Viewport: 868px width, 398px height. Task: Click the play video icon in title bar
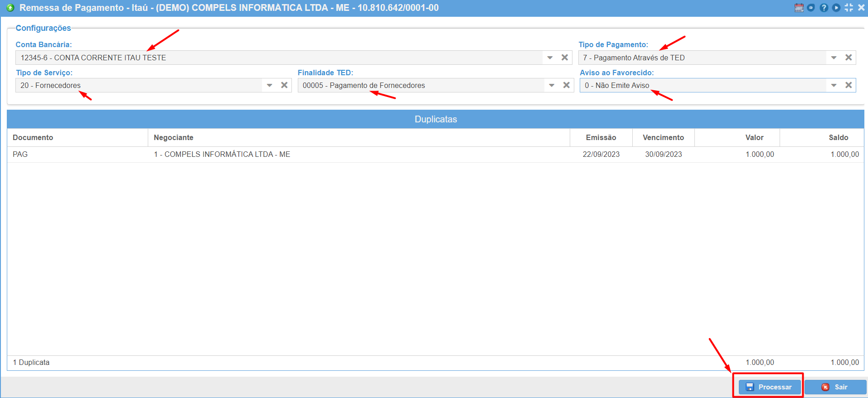[x=836, y=8]
